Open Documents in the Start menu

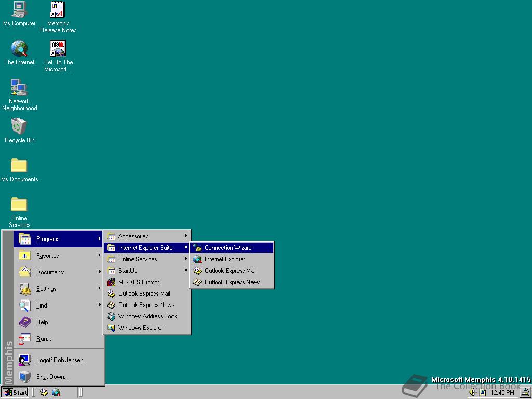click(x=59, y=272)
